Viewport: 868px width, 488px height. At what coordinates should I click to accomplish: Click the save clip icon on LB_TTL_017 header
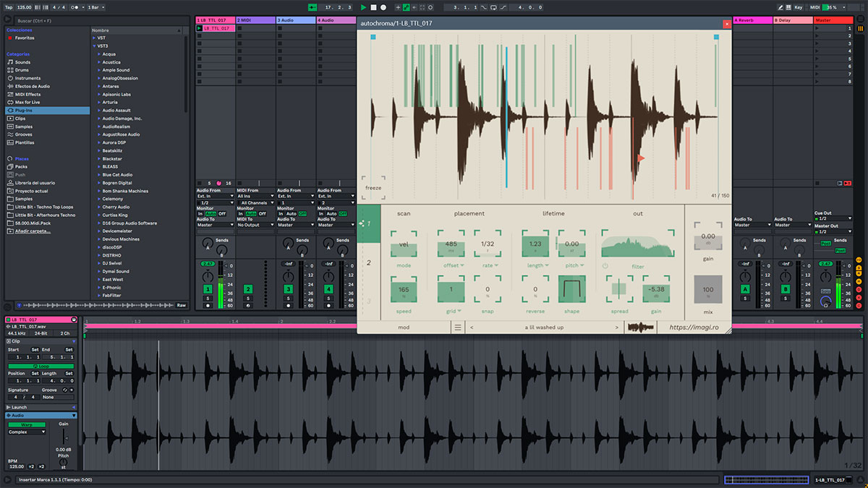[74, 320]
